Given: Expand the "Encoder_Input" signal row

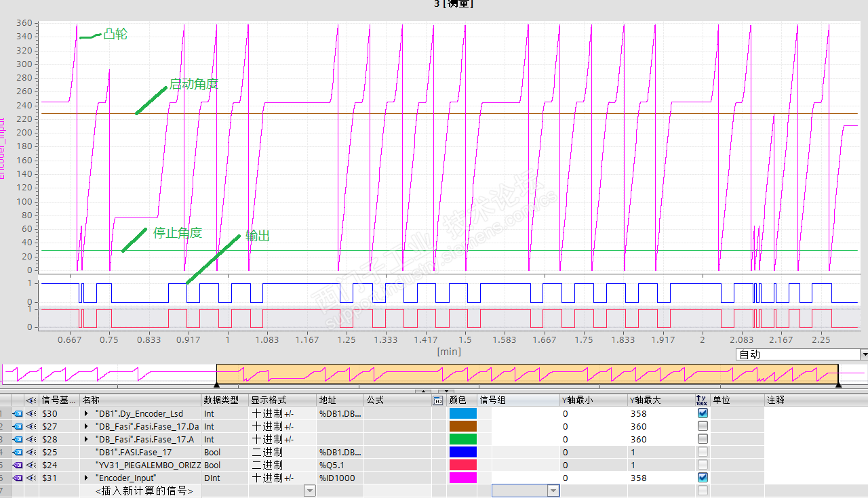Looking at the screenshot, I should [x=86, y=478].
